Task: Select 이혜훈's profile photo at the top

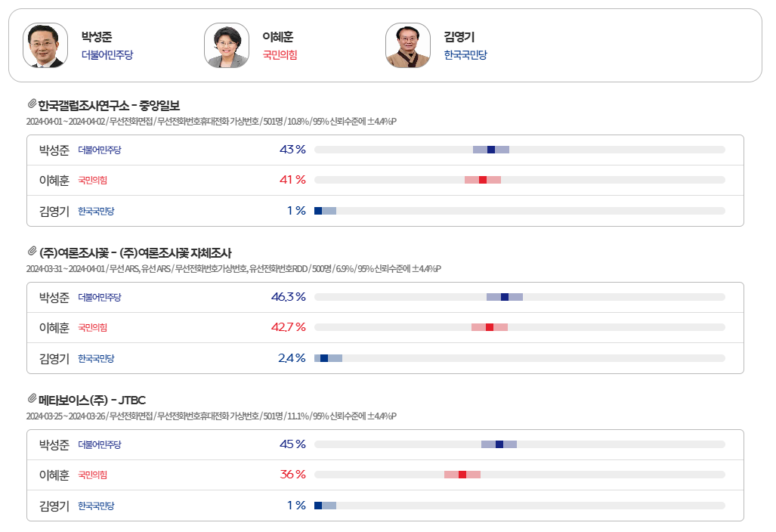Action: tap(226, 45)
